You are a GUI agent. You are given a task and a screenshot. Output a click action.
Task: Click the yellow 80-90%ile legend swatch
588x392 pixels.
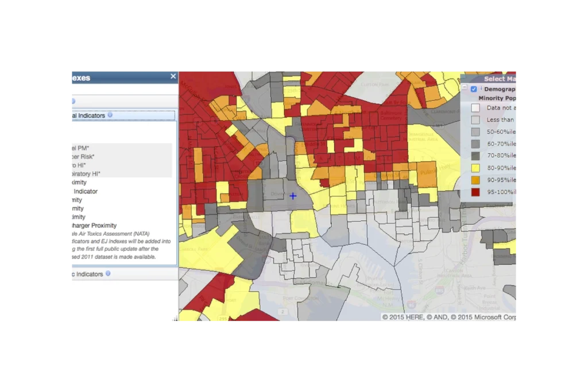click(x=475, y=168)
